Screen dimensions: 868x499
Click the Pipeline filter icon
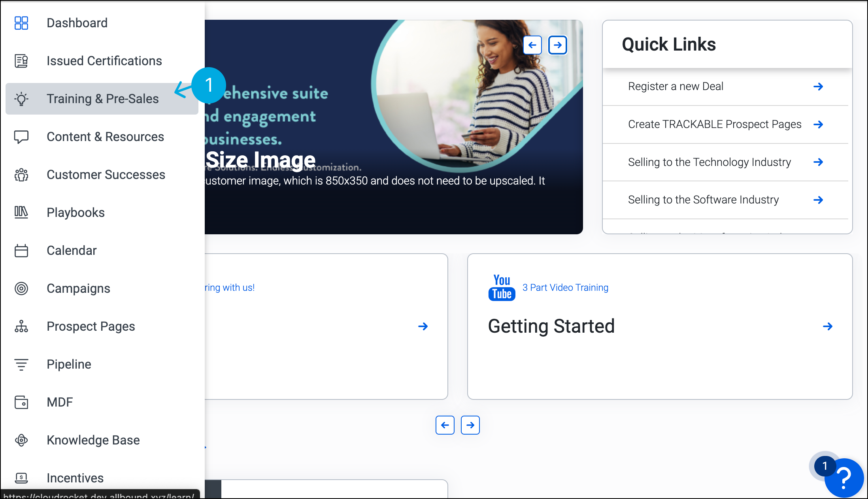tap(21, 364)
